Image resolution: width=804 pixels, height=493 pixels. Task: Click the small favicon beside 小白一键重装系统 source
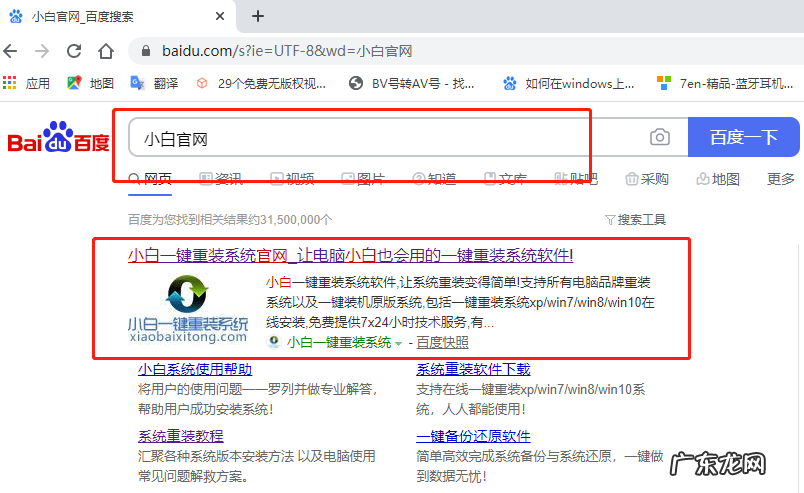(x=274, y=342)
